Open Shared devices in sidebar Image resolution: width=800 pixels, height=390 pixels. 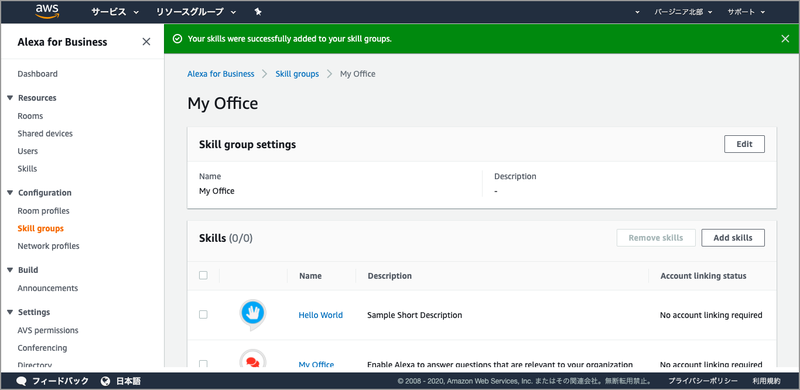coord(45,134)
